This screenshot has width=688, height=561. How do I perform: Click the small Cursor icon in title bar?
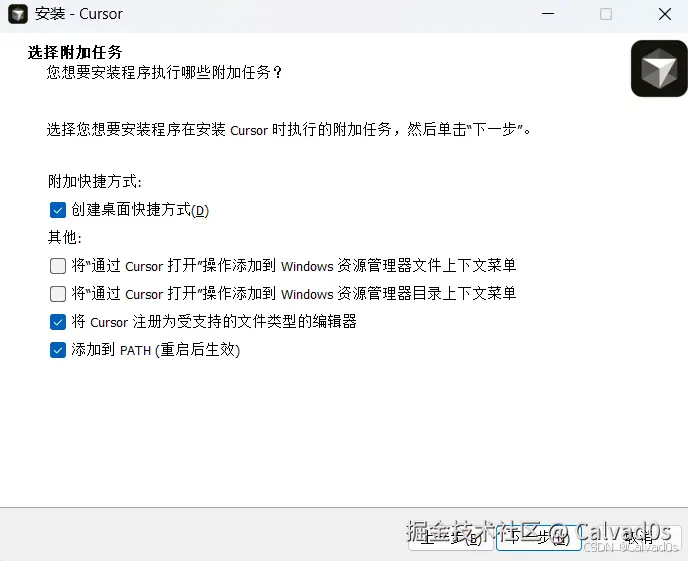click(18, 14)
